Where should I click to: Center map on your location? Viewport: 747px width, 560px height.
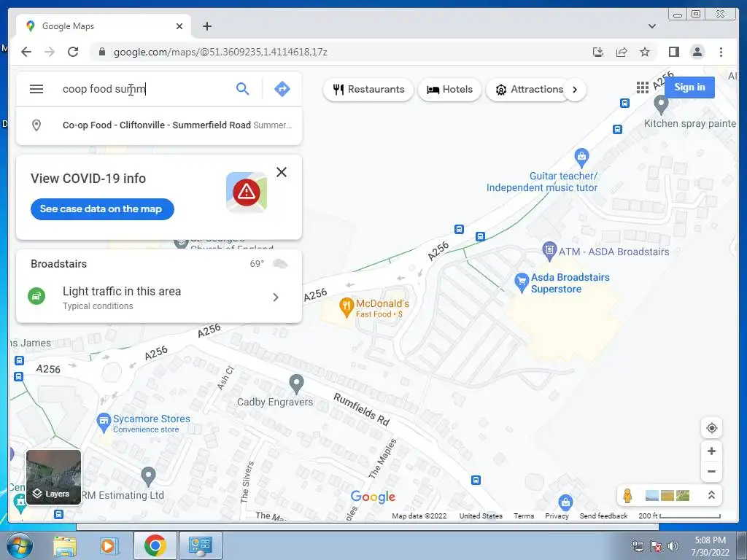point(711,428)
